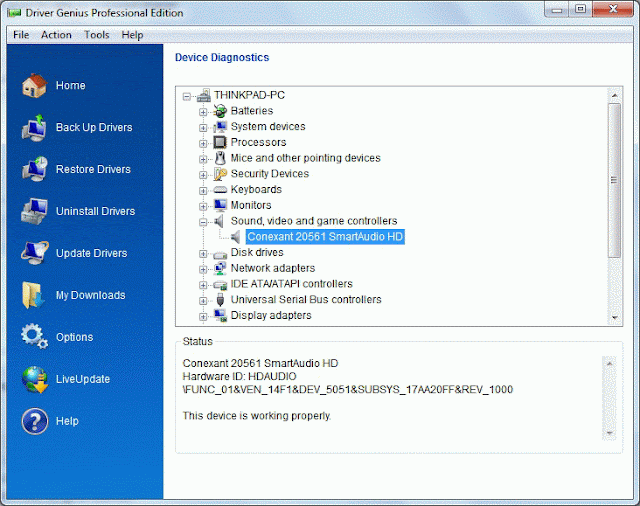
Task: Click Status panel scrollbar down arrow
Action: coord(609,433)
